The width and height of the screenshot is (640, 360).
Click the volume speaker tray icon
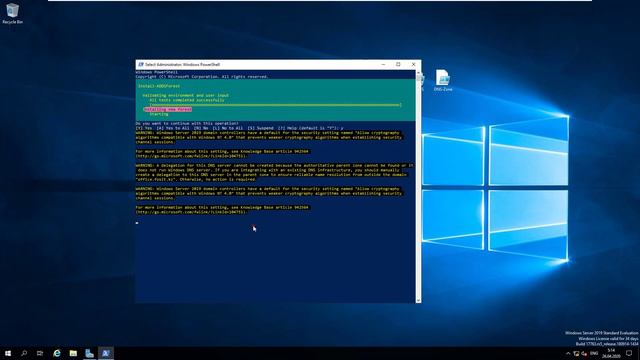coord(584,353)
